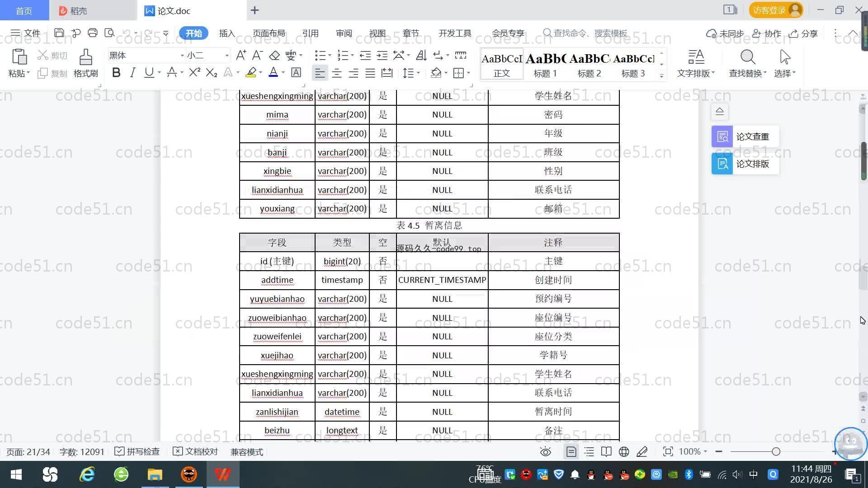Clear formatting with eraser icon
Screen dimensions: 868x488
click(274, 55)
